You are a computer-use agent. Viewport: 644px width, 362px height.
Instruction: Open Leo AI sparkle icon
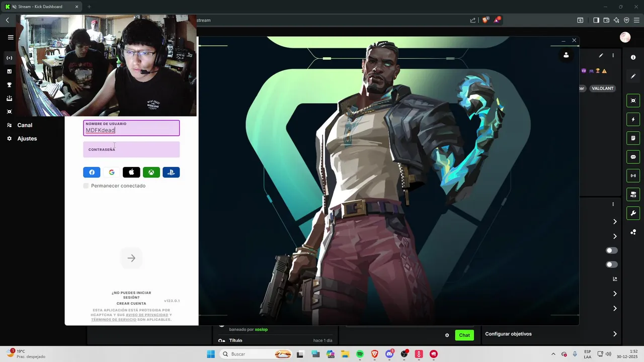tap(616, 20)
